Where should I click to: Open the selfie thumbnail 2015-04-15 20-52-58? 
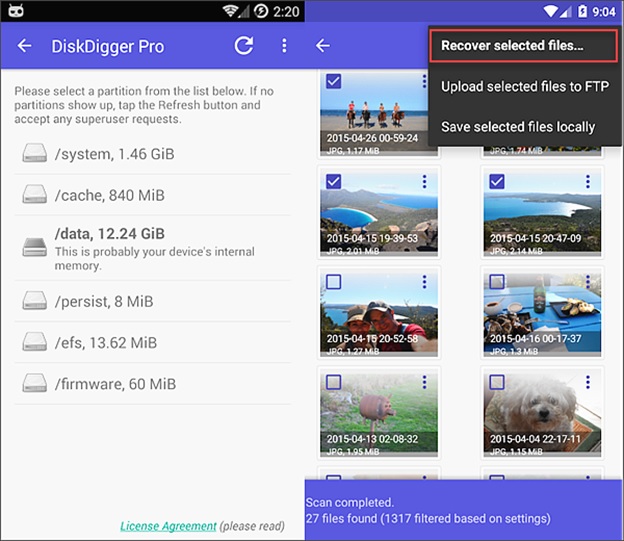click(x=379, y=314)
